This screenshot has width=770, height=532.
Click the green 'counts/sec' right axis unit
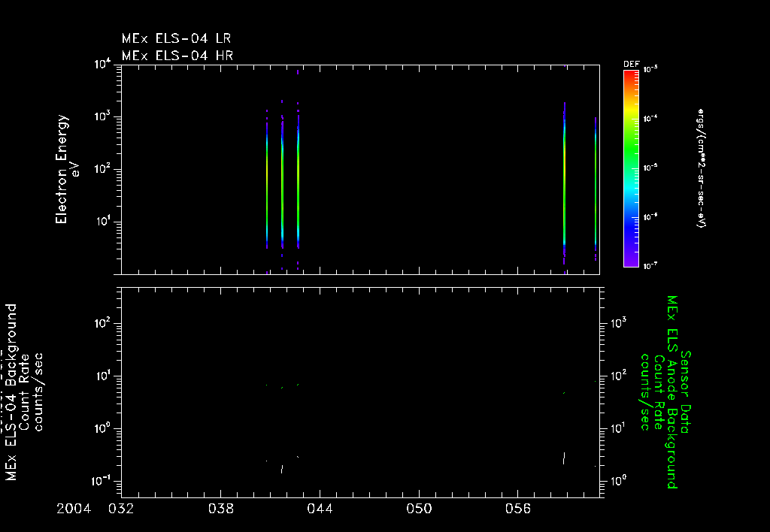tap(646, 392)
